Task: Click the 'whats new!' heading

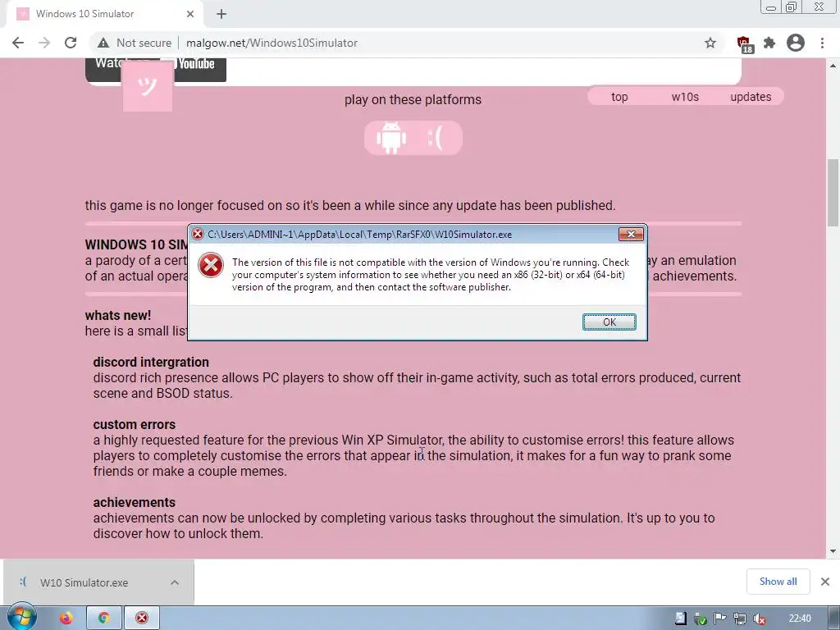Action: point(118,315)
